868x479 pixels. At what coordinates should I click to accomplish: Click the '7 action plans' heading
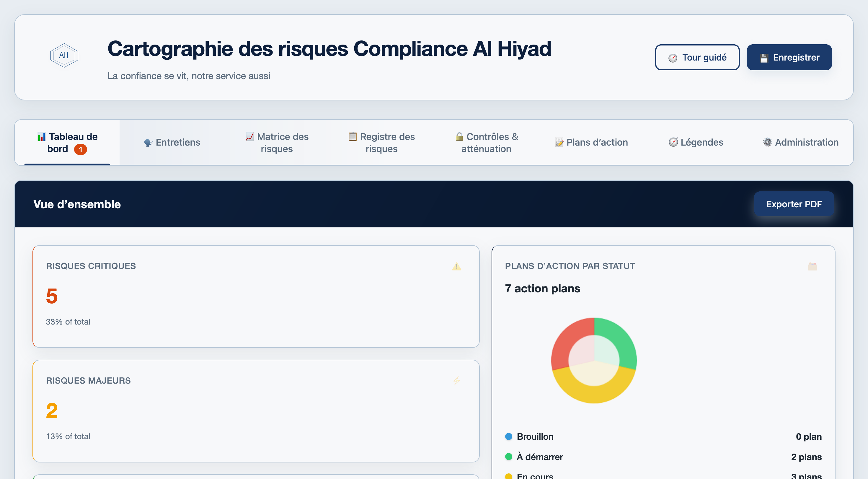542,289
